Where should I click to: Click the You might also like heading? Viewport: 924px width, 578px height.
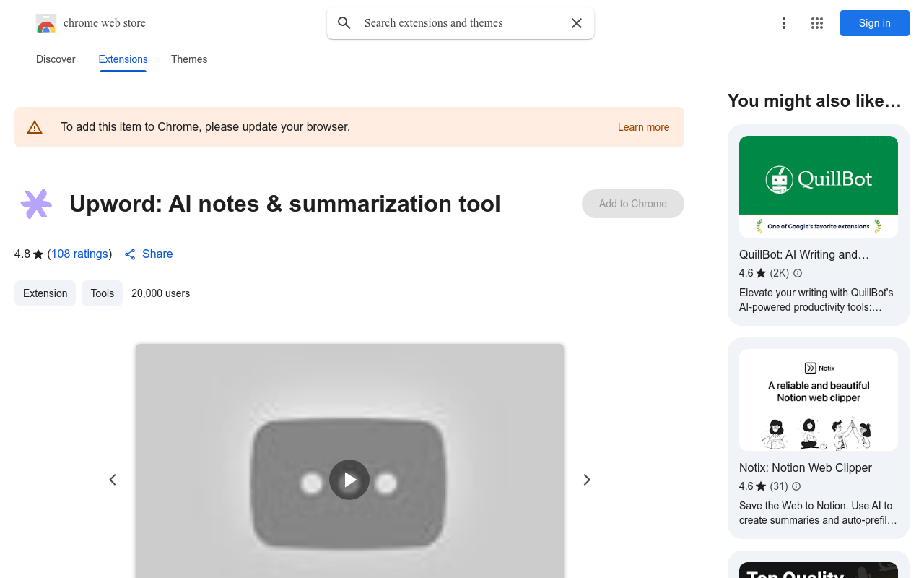click(x=814, y=101)
